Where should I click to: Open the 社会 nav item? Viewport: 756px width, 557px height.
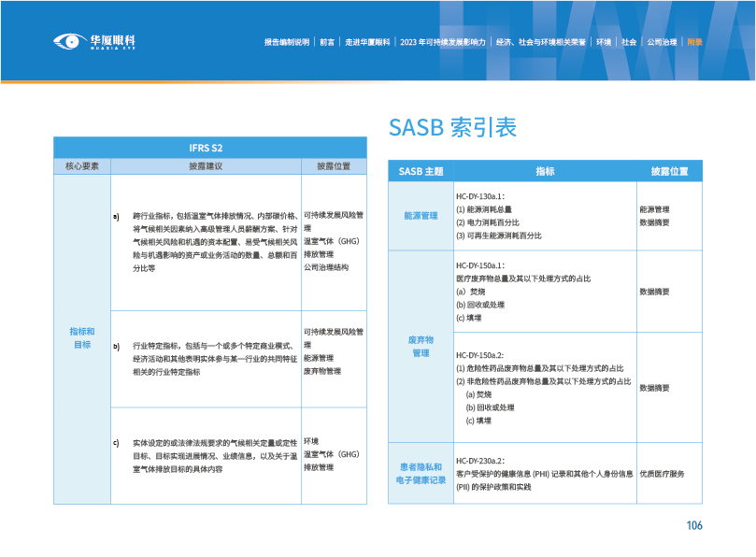(x=629, y=42)
